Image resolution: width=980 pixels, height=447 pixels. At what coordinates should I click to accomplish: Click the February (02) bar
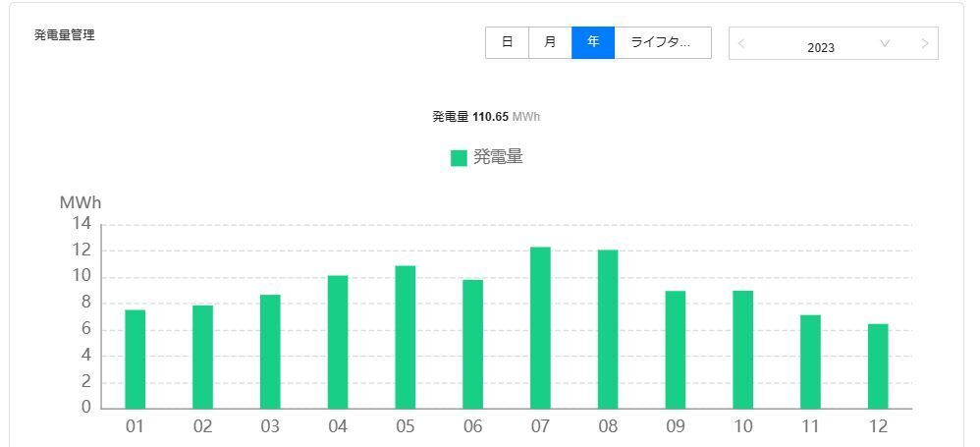[x=202, y=357]
